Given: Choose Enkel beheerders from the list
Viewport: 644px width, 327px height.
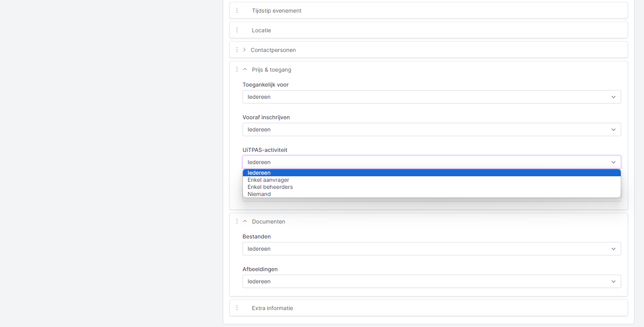Looking at the screenshot, I should click(270, 187).
